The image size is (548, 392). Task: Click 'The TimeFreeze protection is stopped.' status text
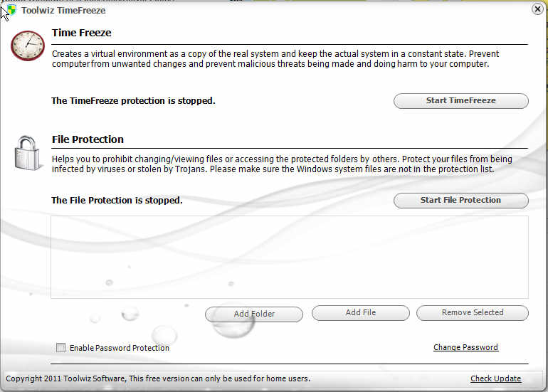pos(133,100)
